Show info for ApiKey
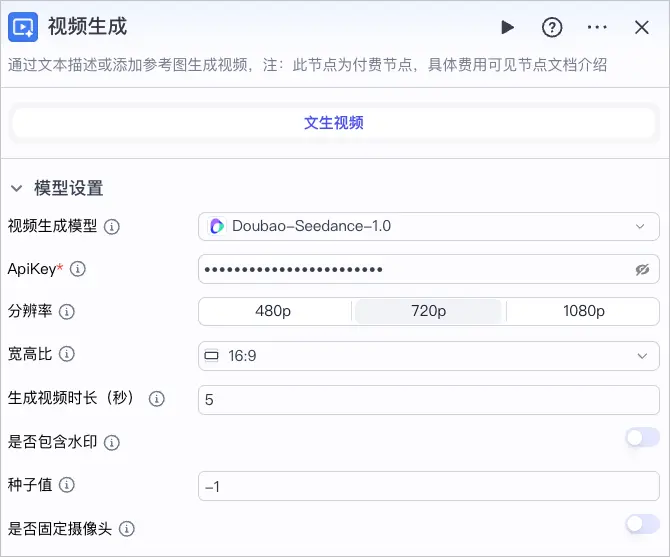This screenshot has height=557, width=670. (x=78, y=269)
